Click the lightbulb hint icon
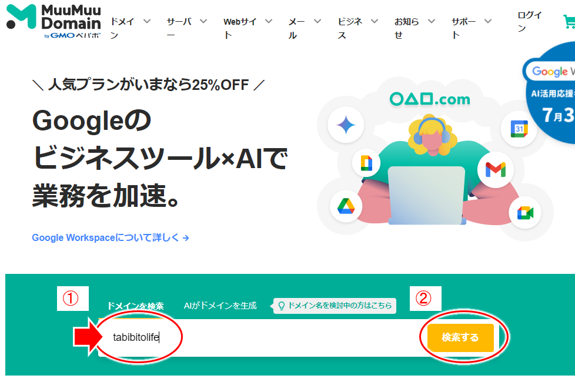This screenshot has height=392, width=575. tap(282, 306)
